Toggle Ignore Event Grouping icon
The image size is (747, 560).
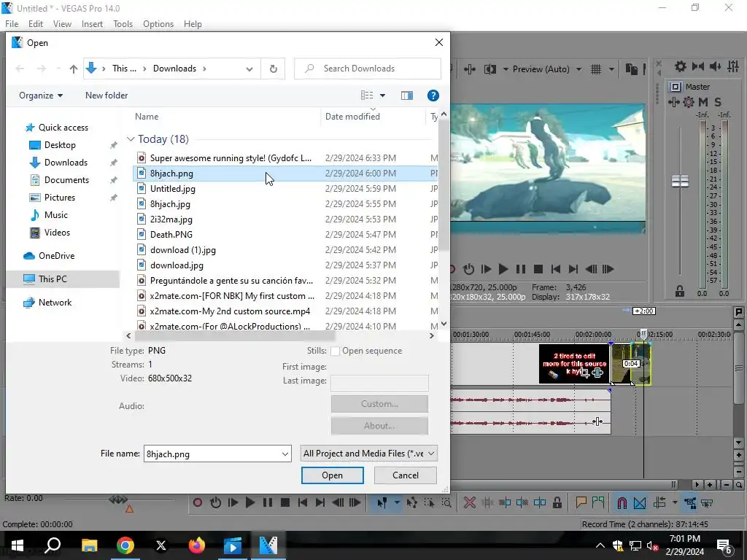[708, 502]
